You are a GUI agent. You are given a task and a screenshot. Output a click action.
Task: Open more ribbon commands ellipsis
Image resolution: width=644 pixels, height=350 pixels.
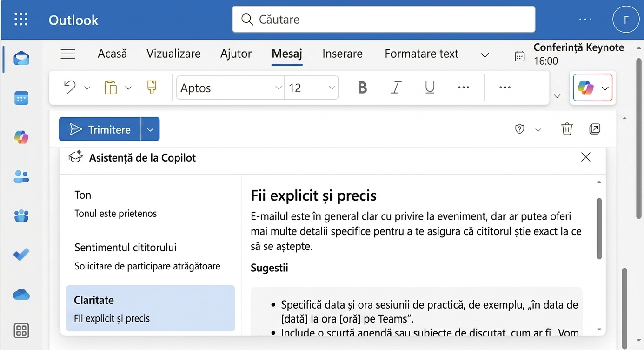(x=505, y=87)
